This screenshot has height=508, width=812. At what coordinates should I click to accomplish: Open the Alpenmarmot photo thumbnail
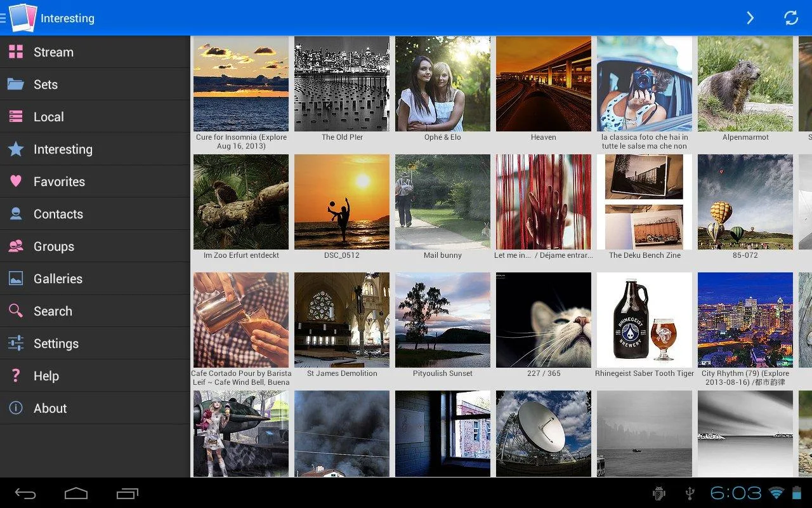tap(745, 84)
